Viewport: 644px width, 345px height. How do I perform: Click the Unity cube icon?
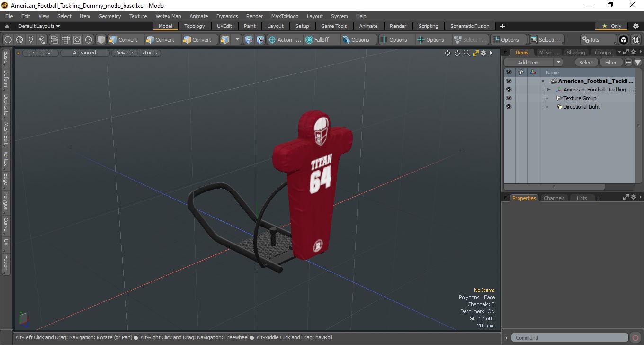tap(624, 40)
